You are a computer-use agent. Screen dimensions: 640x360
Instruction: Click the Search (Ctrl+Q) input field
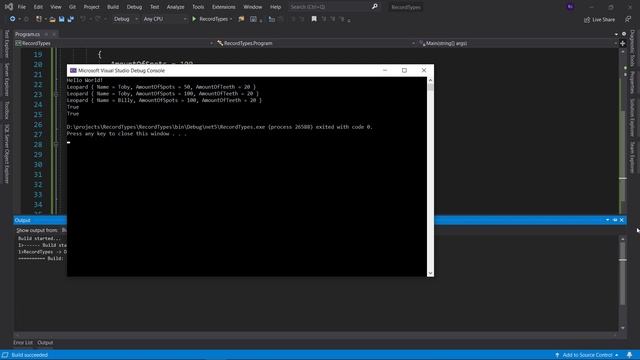click(329, 7)
